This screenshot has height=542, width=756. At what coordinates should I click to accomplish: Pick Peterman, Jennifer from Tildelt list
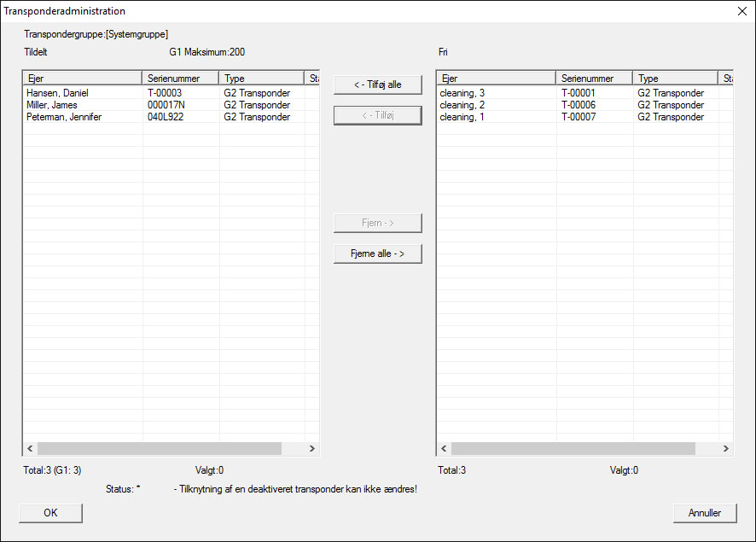64,117
